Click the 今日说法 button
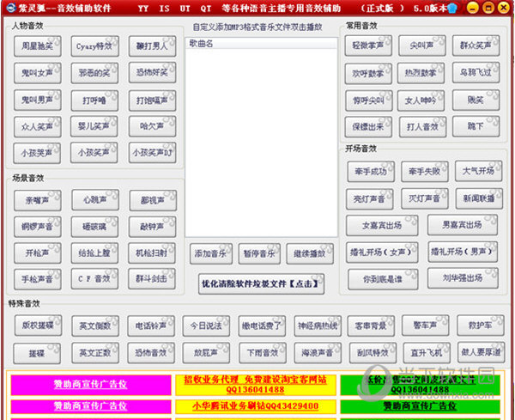Image resolution: width=515 pixels, height=420 pixels. tap(206, 326)
